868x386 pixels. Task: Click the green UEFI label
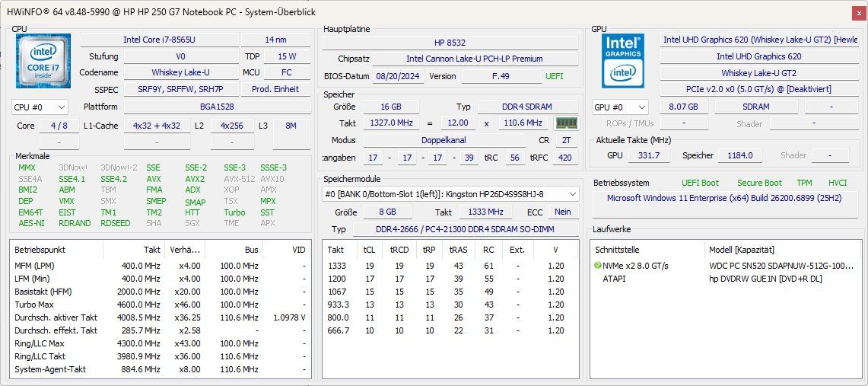(555, 76)
